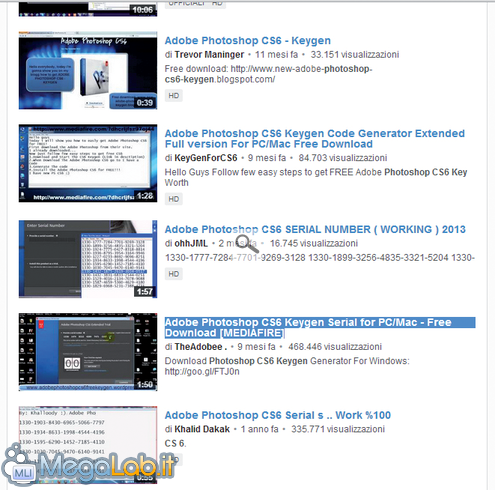The height and width of the screenshot is (490, 495).
Task: Open the thumbnail with 1:50 duration
Action: pos(88,352)
